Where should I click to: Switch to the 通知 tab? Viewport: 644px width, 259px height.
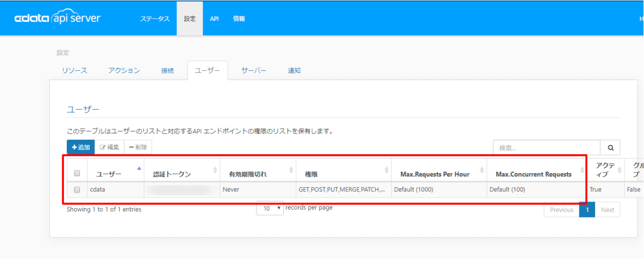(294, 70)
